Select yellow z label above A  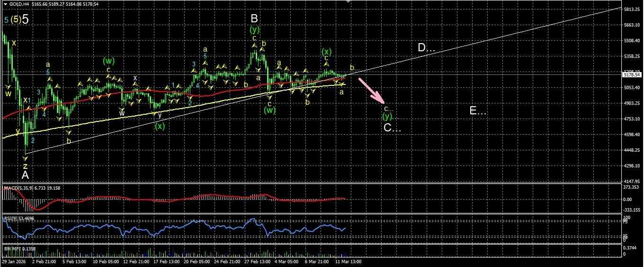click(x=25, y=166)
